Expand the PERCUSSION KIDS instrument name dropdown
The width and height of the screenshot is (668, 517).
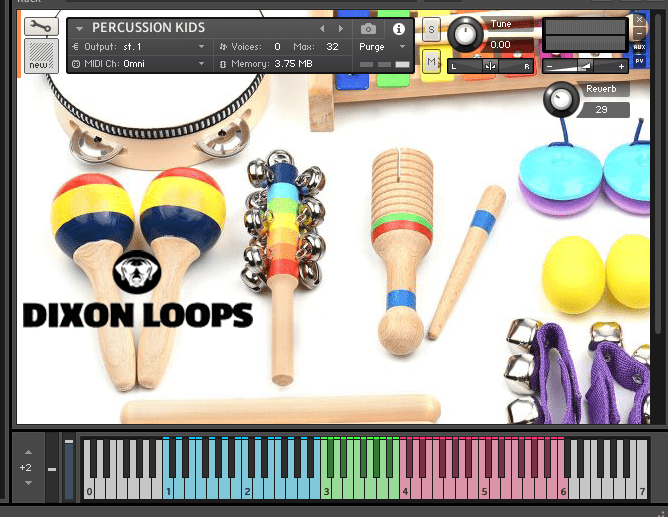pyautogui.click(x=79, y=28)
